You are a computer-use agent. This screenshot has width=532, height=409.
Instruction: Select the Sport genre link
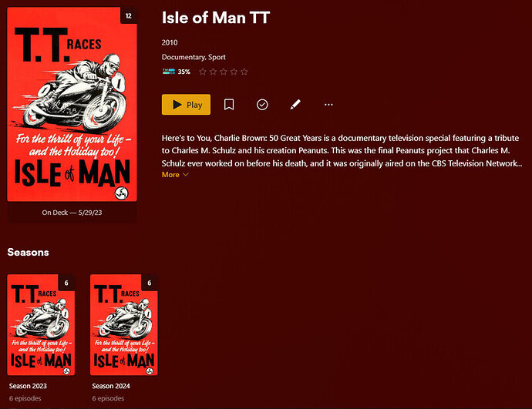[x=217, y=57]
